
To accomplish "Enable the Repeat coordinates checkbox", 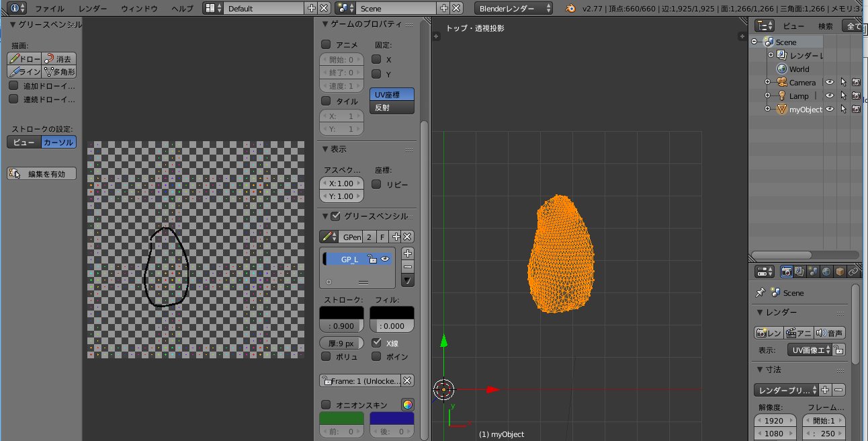I will tap(377, 184).
